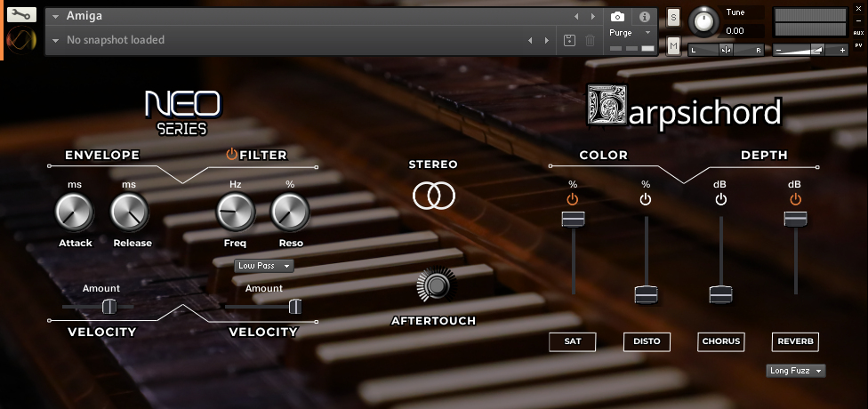Click the camera snapshot view icon
Screen dimensions: 868x409
(x=617, y=17)
